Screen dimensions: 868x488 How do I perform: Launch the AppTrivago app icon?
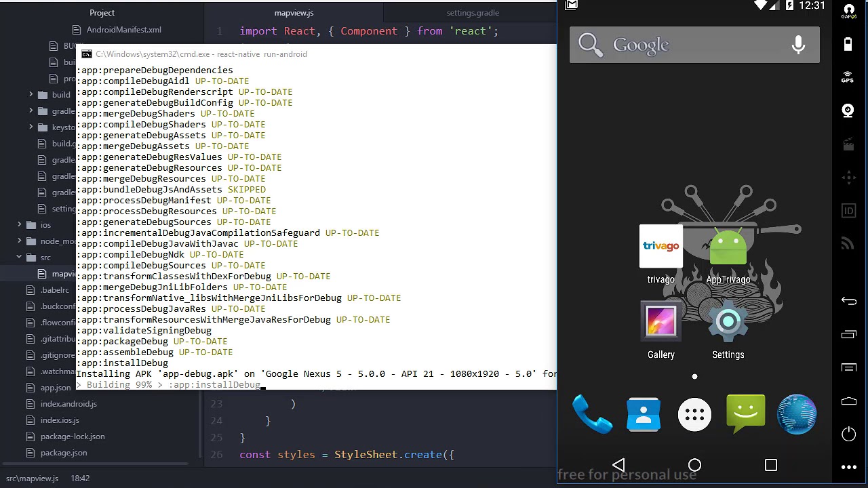(728, 255)
